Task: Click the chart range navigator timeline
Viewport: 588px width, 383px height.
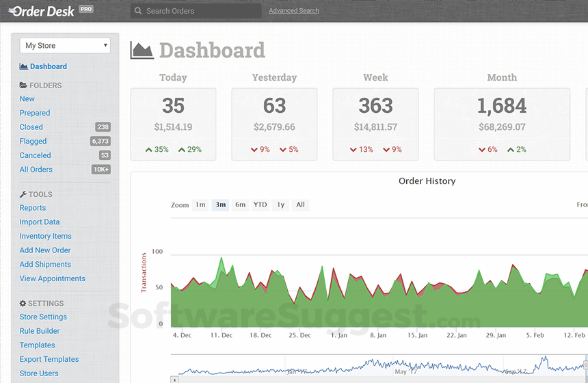Action: pos(376,365)
